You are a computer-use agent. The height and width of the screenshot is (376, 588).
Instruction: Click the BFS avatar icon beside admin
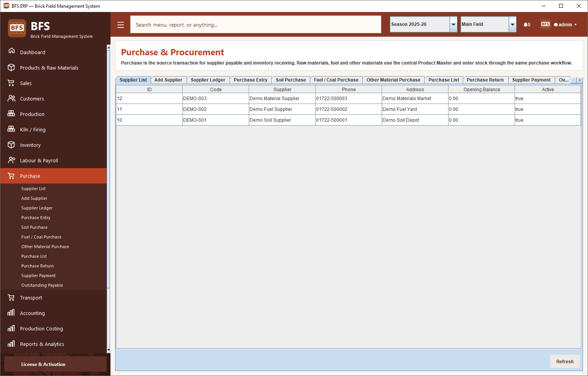(546, 24)
